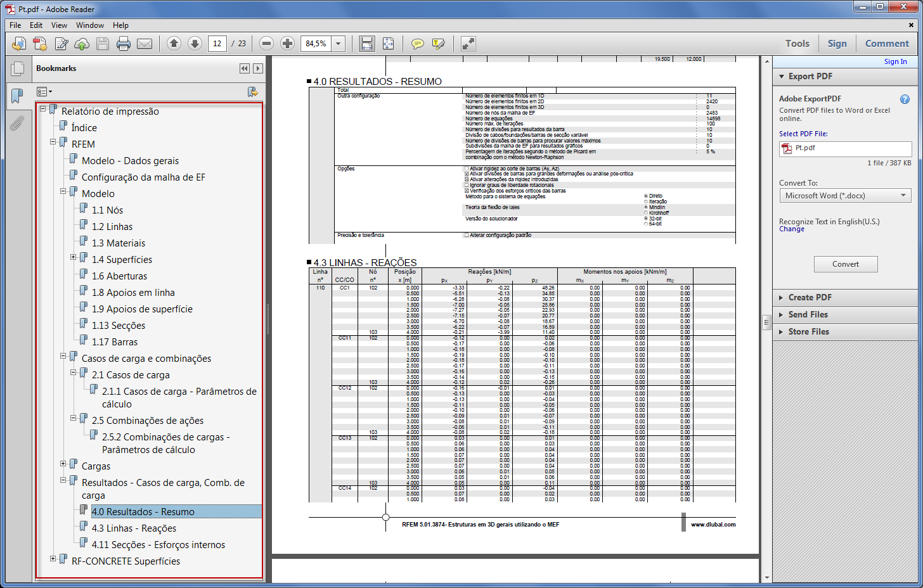Image resolution: width=923 pixels, height=588 pixels.
Task: Select the Highlight text tool
Action: [438, 44]
